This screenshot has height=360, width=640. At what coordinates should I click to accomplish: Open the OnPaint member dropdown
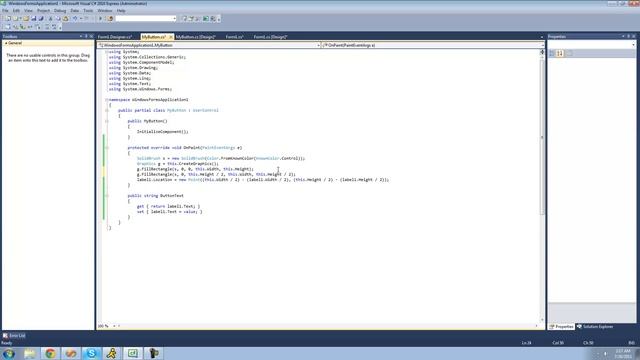543,45
